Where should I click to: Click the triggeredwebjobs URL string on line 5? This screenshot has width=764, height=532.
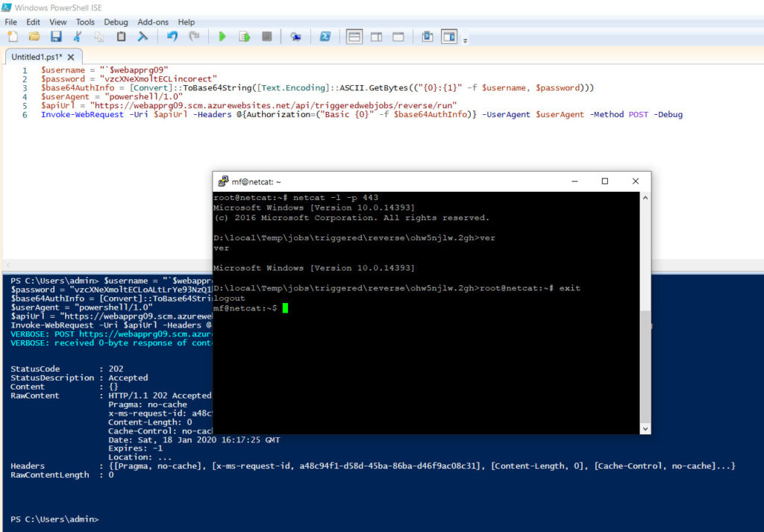[273, 105]
